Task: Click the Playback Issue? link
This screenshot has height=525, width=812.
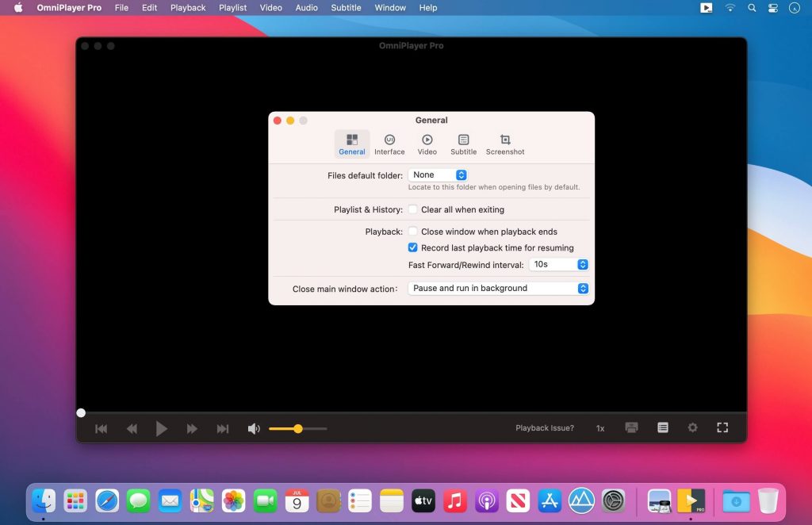Action: (545, 427)
